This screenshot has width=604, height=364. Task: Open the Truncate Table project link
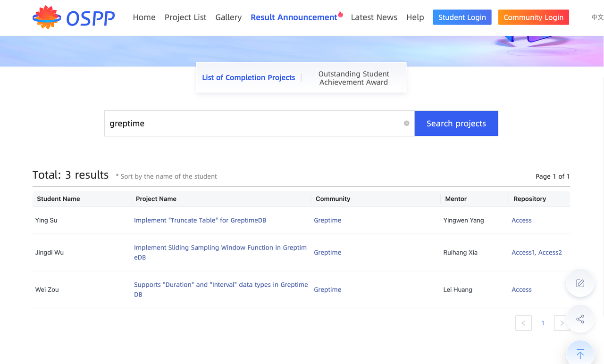pyautogui.click(x=200, y=220)
